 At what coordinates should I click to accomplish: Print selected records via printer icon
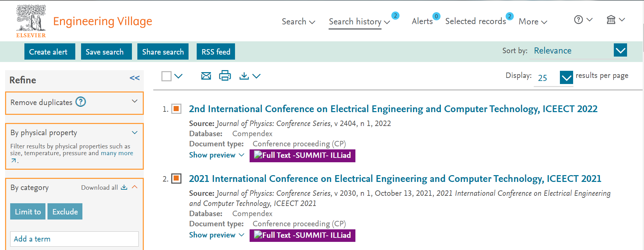(x=225, y=76)
